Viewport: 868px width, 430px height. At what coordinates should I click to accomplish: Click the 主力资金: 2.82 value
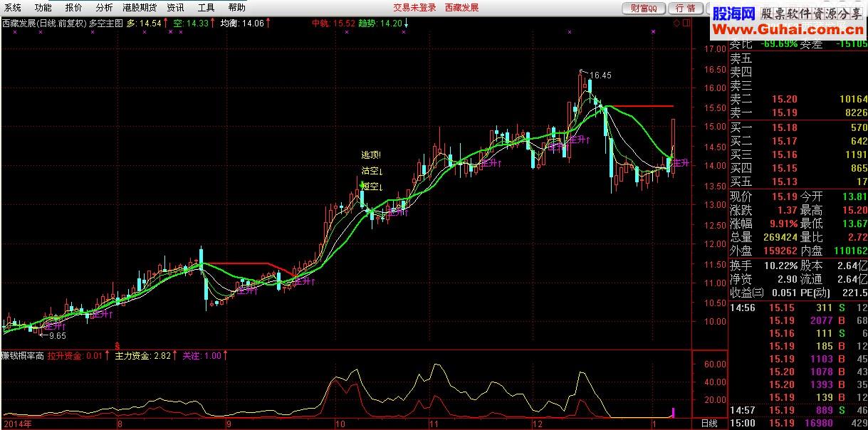147,355
